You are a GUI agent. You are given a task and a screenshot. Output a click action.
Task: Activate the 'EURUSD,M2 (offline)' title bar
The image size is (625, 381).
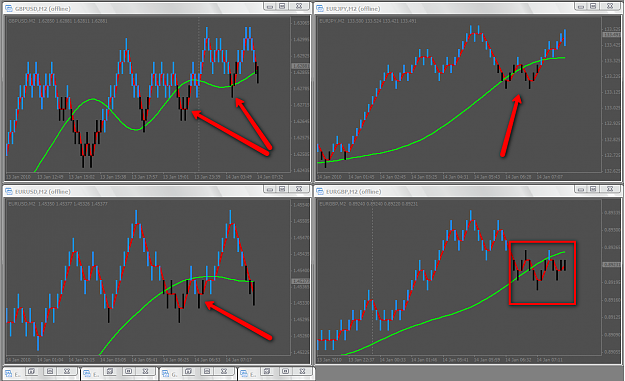pyautogui.click(x=157, y=191)
